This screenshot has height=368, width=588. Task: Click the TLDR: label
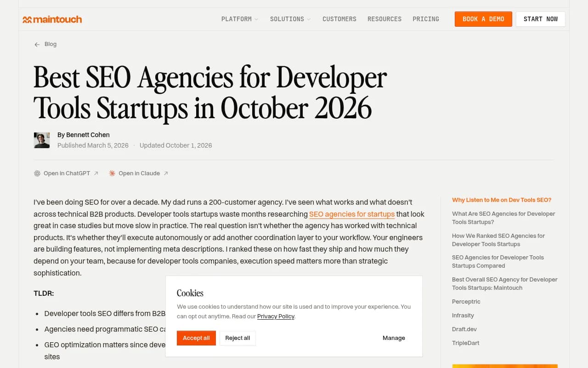pos(44,293)
